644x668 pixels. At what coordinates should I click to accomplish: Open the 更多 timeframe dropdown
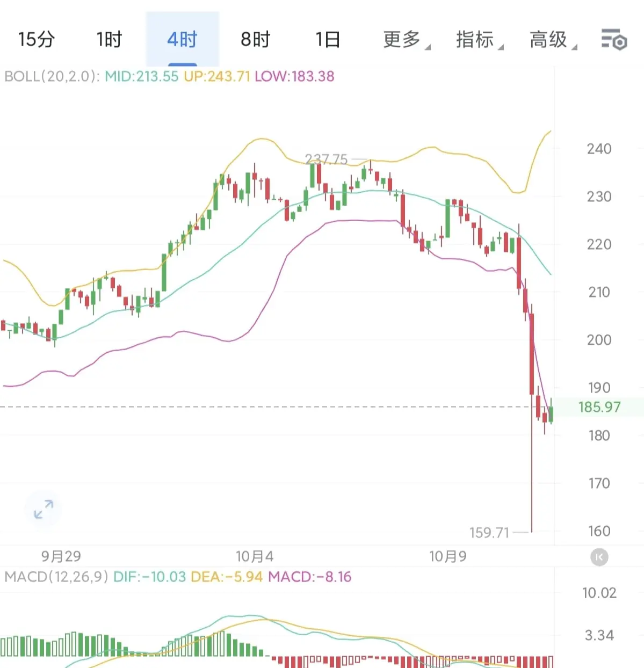tap(406, 39)
